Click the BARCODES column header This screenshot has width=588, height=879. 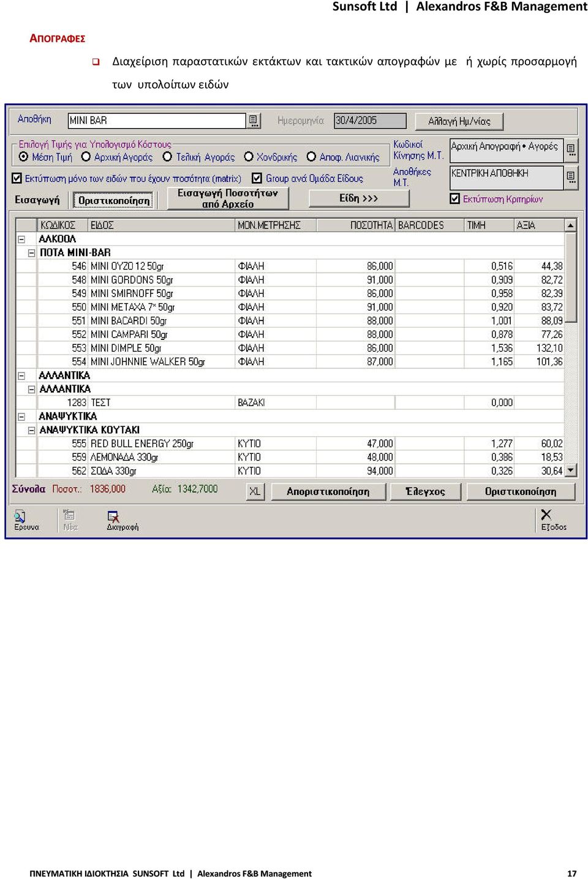point(429,225)
